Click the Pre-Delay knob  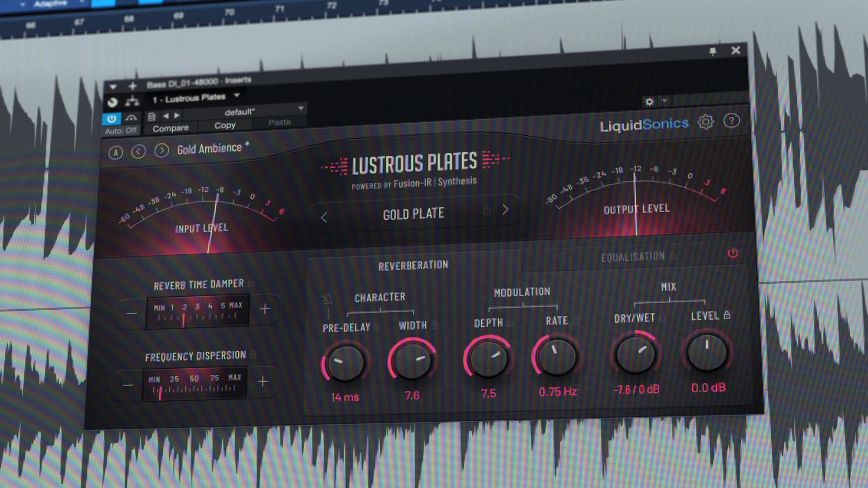click(345, 363)
